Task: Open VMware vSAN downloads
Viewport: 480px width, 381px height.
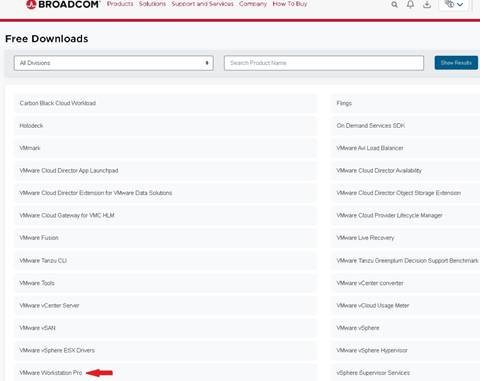Action: 165,328
